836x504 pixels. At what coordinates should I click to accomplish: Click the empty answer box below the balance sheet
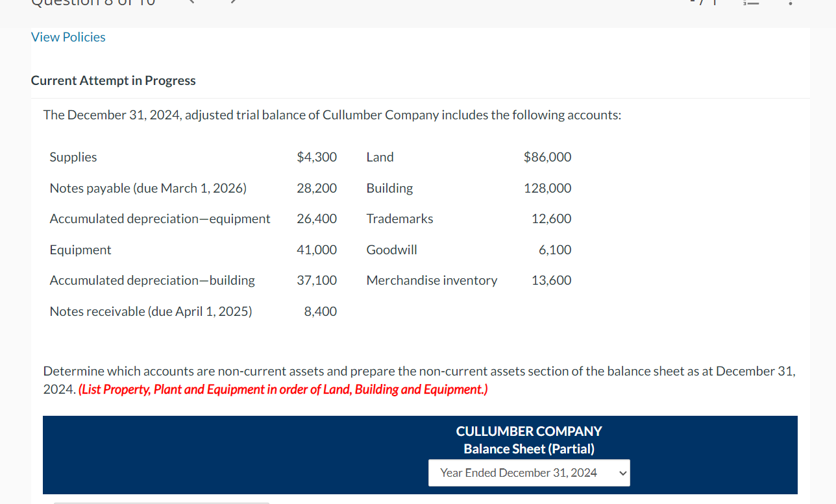click(162, 503)
